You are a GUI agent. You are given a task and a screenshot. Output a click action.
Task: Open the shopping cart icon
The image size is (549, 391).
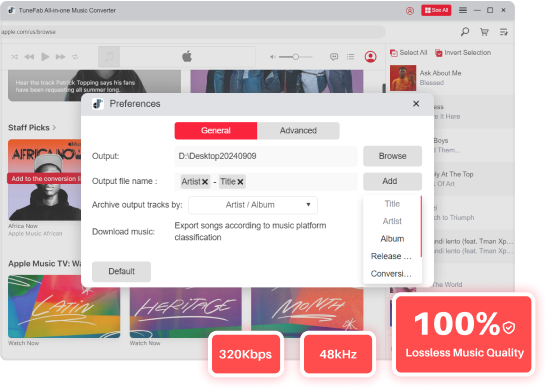[x=484, y=32]
